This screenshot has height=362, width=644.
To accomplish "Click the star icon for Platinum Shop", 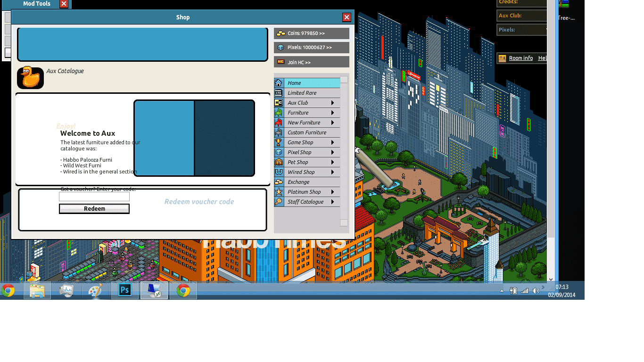I will (279, 192).
